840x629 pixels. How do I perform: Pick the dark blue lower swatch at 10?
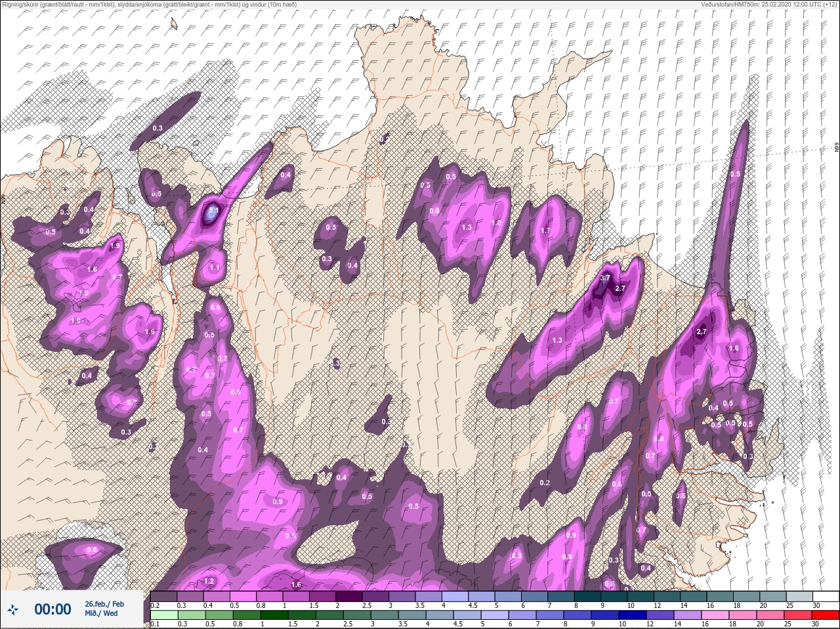[633, 615]
